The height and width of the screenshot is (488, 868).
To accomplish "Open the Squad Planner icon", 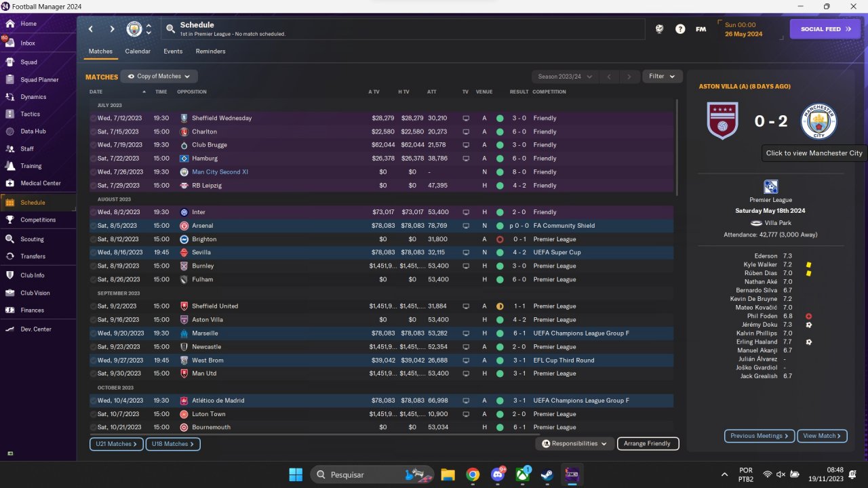I will point(9,79).
